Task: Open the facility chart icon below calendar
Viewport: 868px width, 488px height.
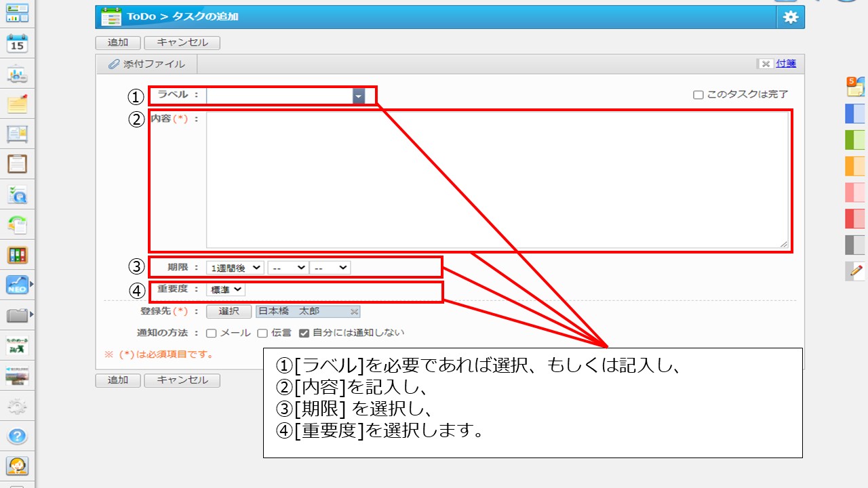Action: 17,74
